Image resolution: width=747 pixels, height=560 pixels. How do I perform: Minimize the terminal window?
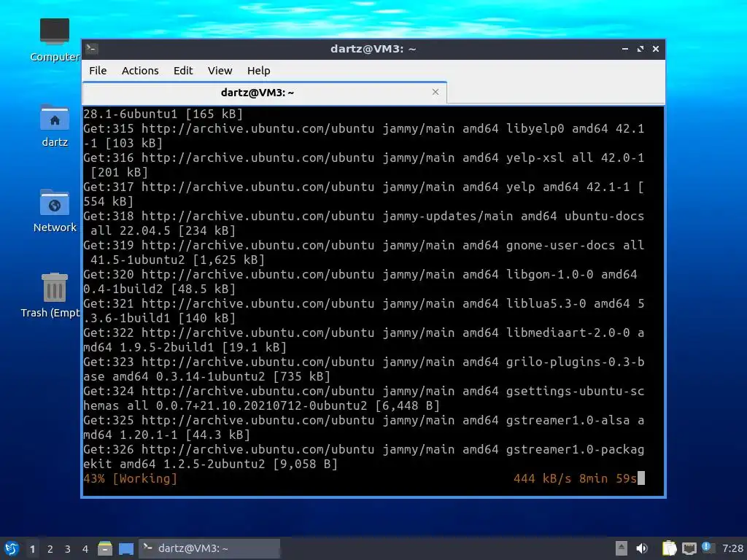point(625,49)
